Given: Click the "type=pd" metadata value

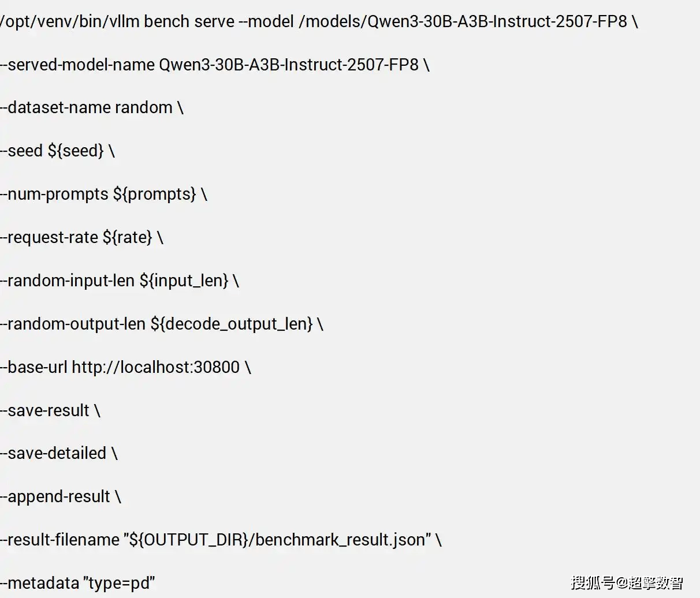Looking at the screenshot, I should (x=120, y=584).
